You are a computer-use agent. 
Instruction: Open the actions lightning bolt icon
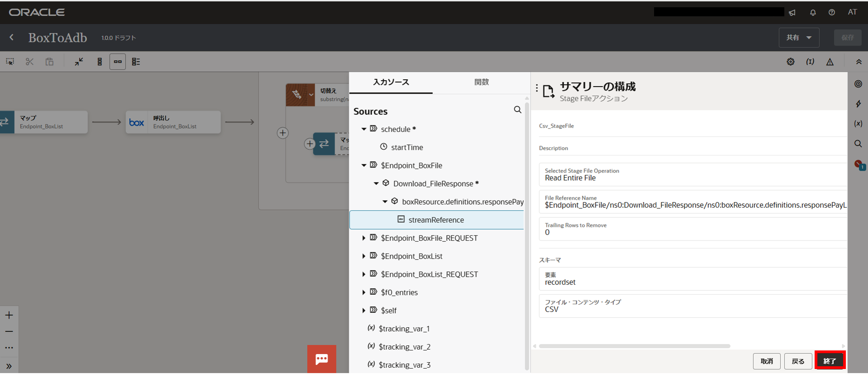[858, 104]
